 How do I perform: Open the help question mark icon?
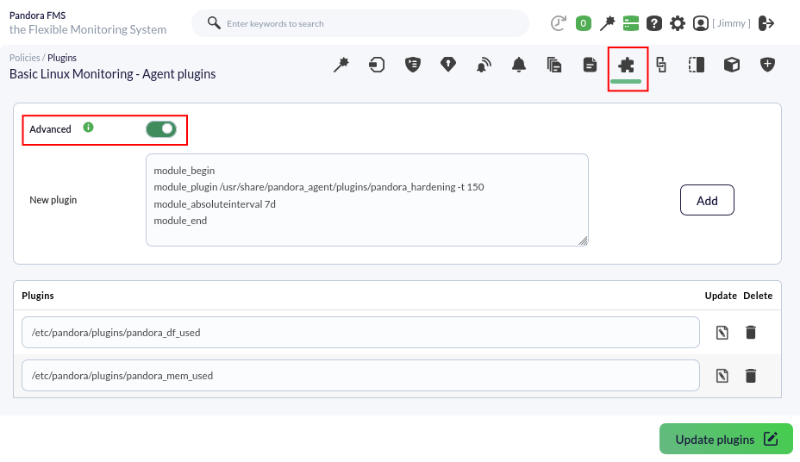tap(654, 23)
